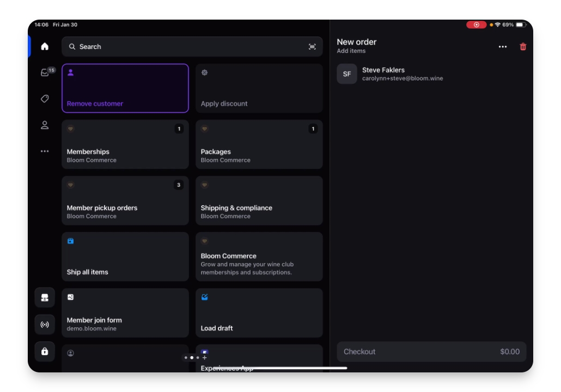Tap the Bloom heart icon on Memberships tile
Screen dimensions: 561x392
point(70,128)
